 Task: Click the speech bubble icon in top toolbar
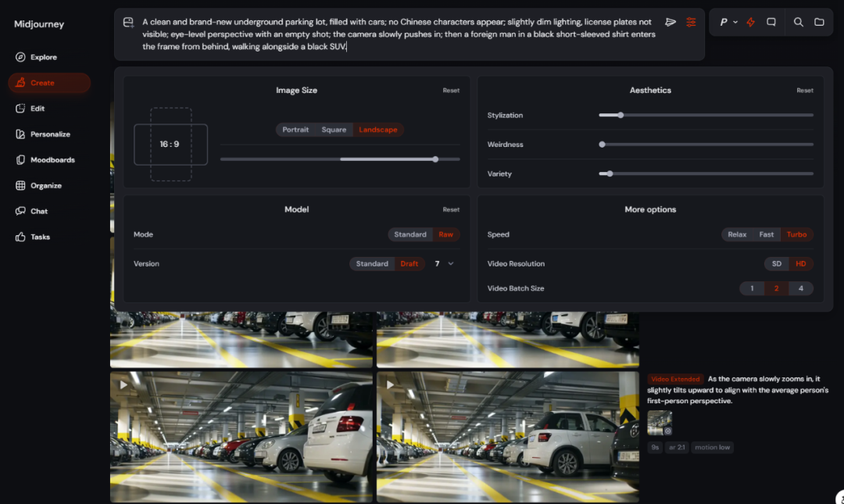771,23
